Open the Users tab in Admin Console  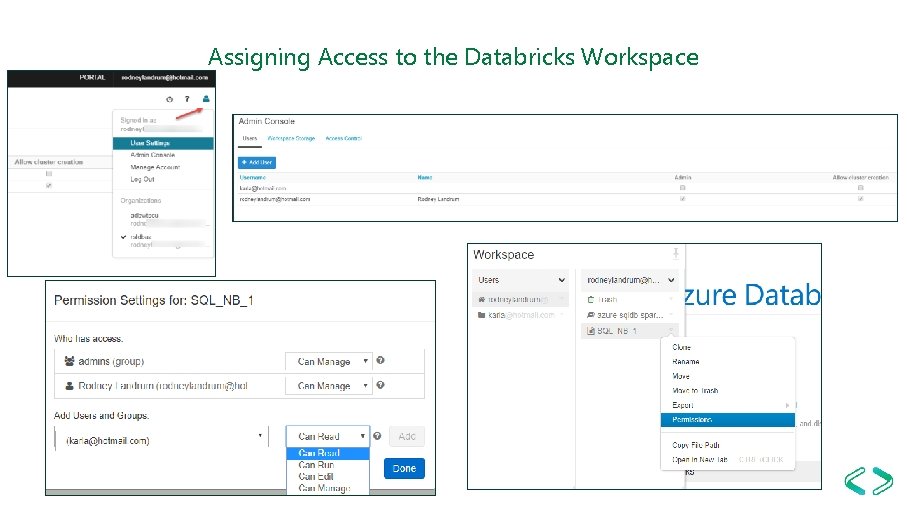coord(250,139)
